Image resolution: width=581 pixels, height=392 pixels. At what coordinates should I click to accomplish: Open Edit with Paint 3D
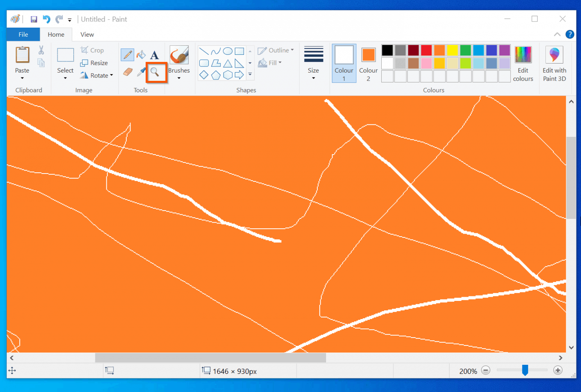554,63
